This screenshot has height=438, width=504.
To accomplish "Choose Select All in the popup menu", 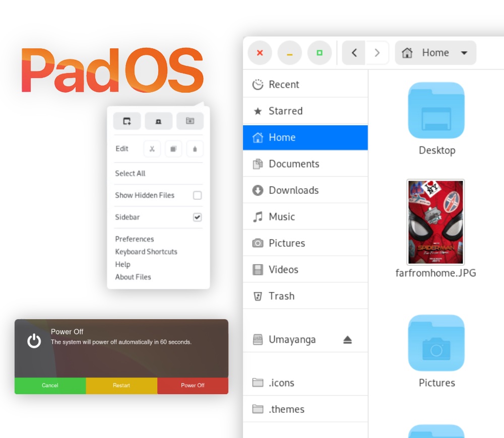I will pyautogui.click(x=130, y=173).
